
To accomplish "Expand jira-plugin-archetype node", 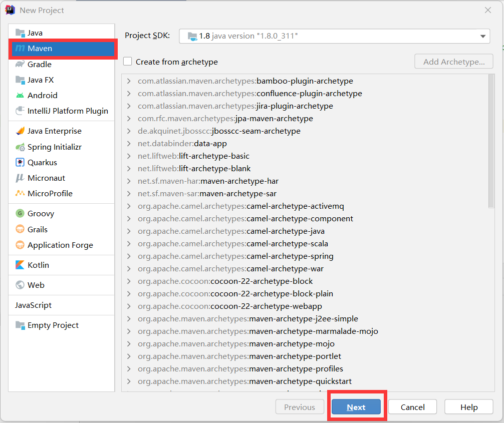I will point(129,106).
